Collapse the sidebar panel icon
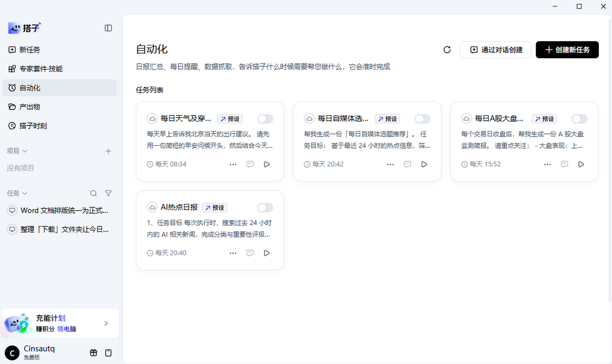The height and width of the screenshot is (364, 612). pyautogui.click(x=108, y=28)
